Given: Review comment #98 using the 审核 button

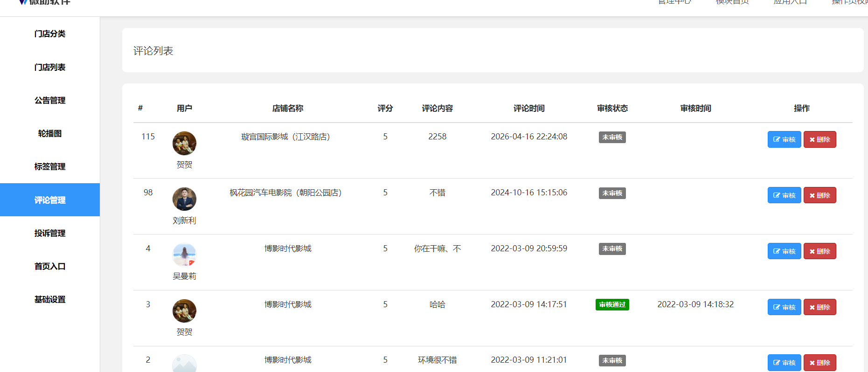Looking at the screenshot, I should click(x=785, y=195).
